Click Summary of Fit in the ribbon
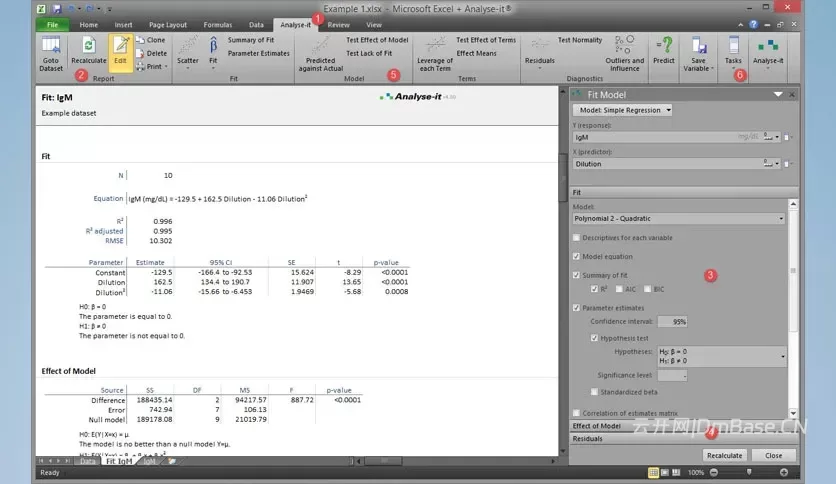 (251, 40)
